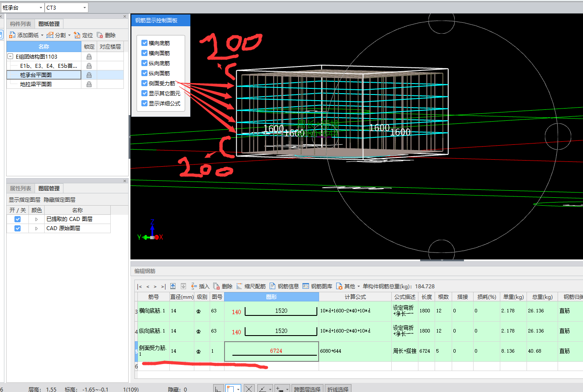Select 桩承台平面图 drawing row
This screenshot has height=392, width=583.
pos(44,75)
